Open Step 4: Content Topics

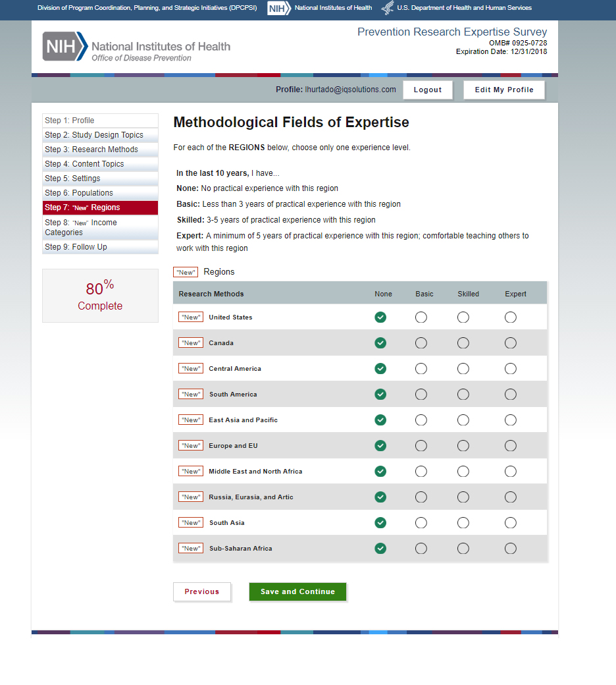(100, 164)
